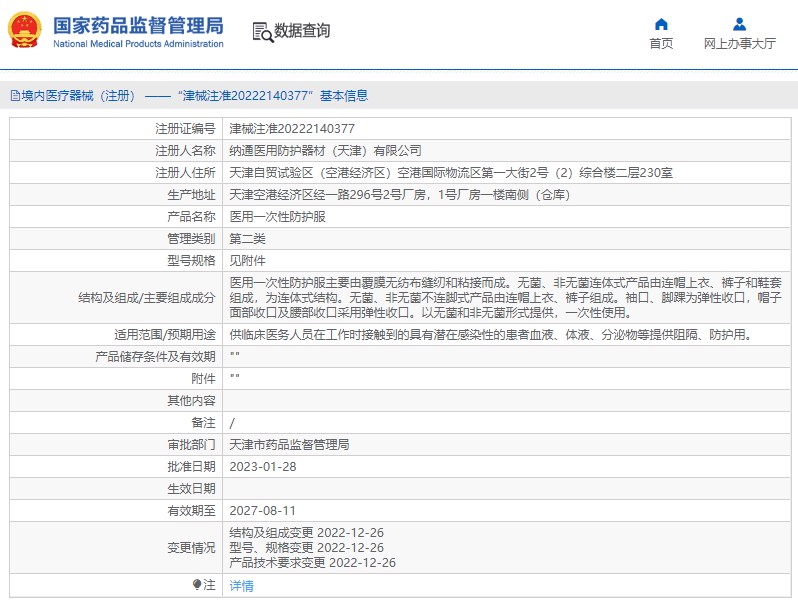Image resolution: width=798 pixels, height=603 pixels.
Task: Open the 详情 link
Action: coord(241,586)
